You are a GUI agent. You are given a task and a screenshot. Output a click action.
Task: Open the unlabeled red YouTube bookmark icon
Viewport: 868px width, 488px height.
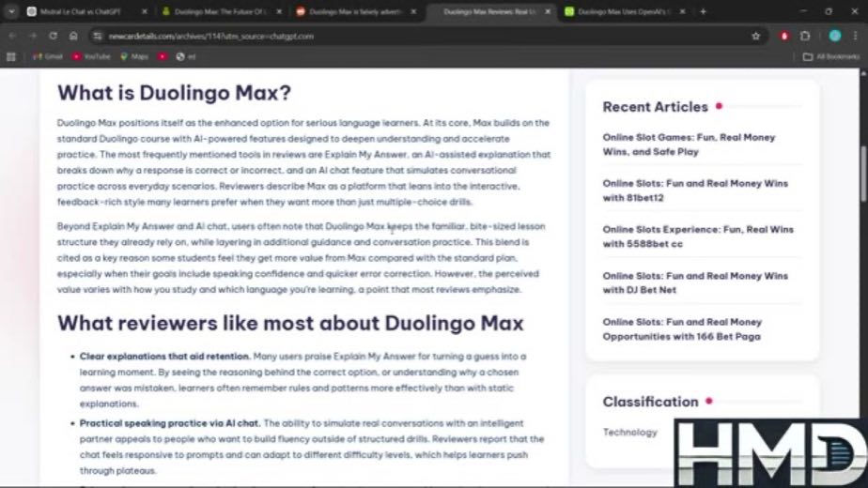[163, 56]
